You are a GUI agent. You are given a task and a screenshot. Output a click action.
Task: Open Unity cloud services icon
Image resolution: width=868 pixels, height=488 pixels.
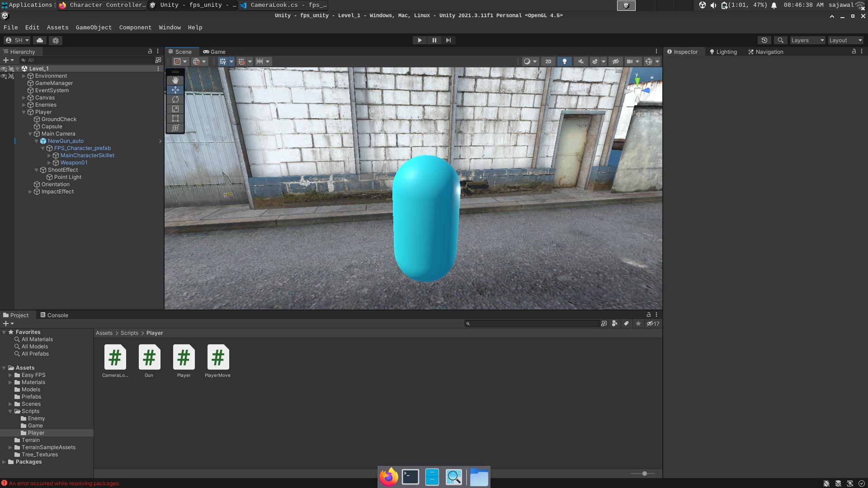click(40, 40)
